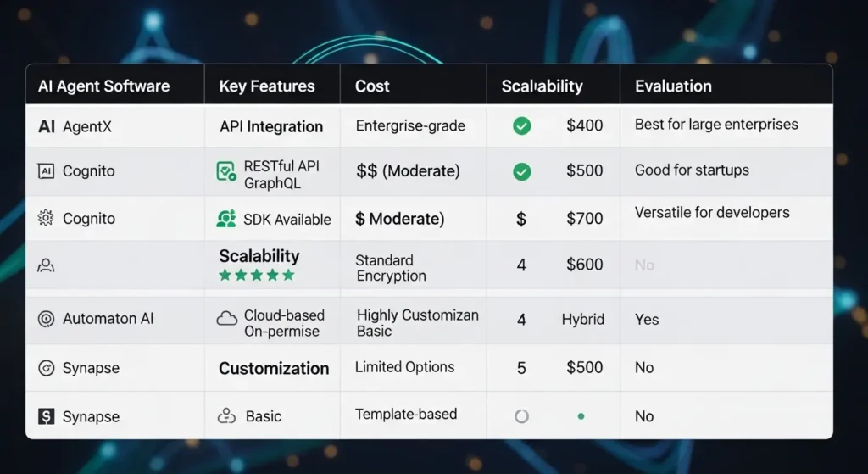The width and height of the screenshot is (868, 474).
Task: Click the green RESTful API checkmark icon
Action: pyautogui.click(x=226, y=172)
